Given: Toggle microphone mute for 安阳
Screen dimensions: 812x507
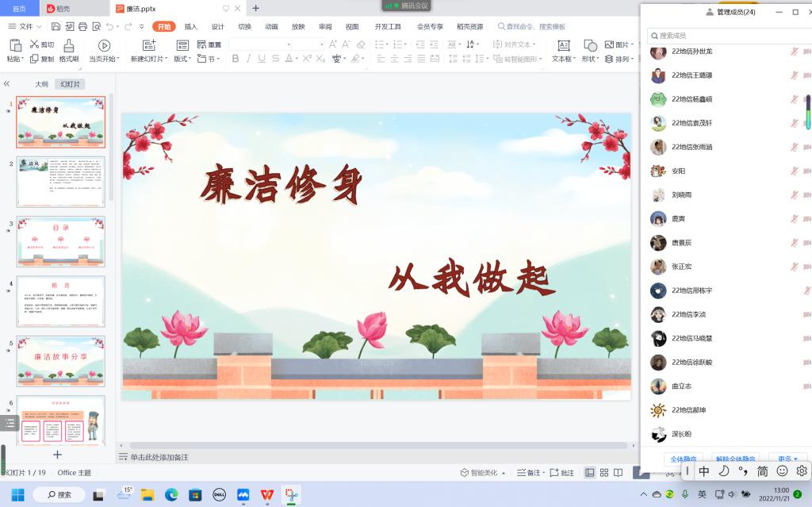Looking at the screenshot, I should point(795,171).
